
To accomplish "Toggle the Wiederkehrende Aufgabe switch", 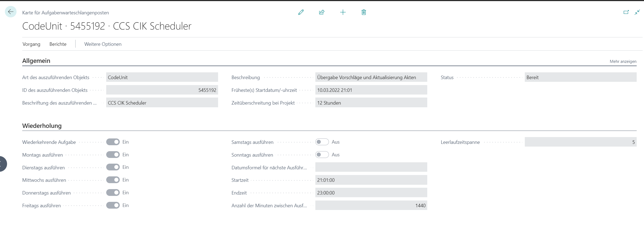I will [x=113, y=142].
